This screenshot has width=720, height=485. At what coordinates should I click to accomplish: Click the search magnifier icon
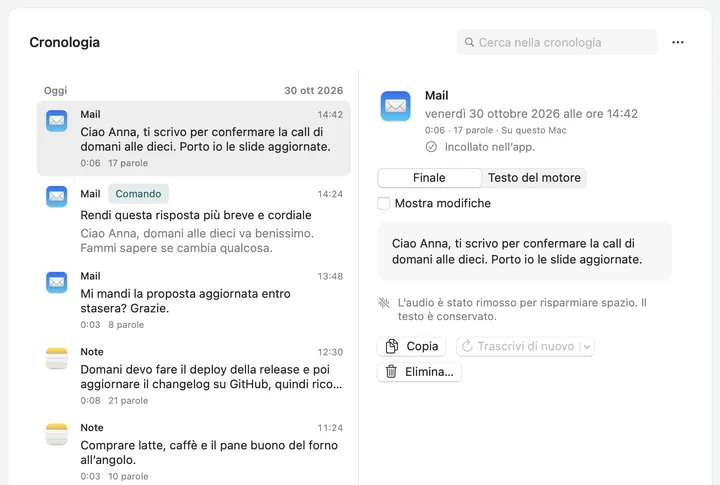pos(469,42)
